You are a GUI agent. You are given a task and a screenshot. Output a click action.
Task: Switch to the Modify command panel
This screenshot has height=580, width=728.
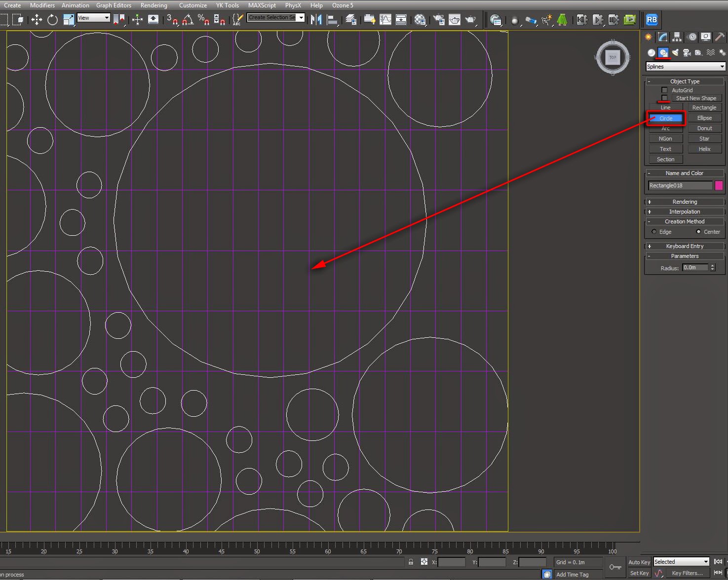tap(662, 37)
